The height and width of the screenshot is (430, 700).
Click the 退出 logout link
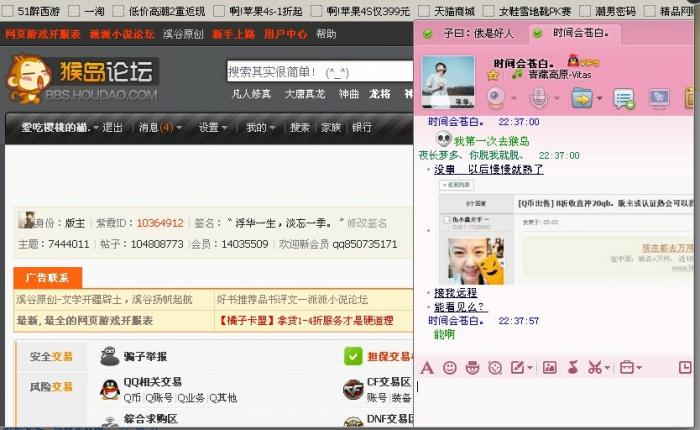(112, 128)
